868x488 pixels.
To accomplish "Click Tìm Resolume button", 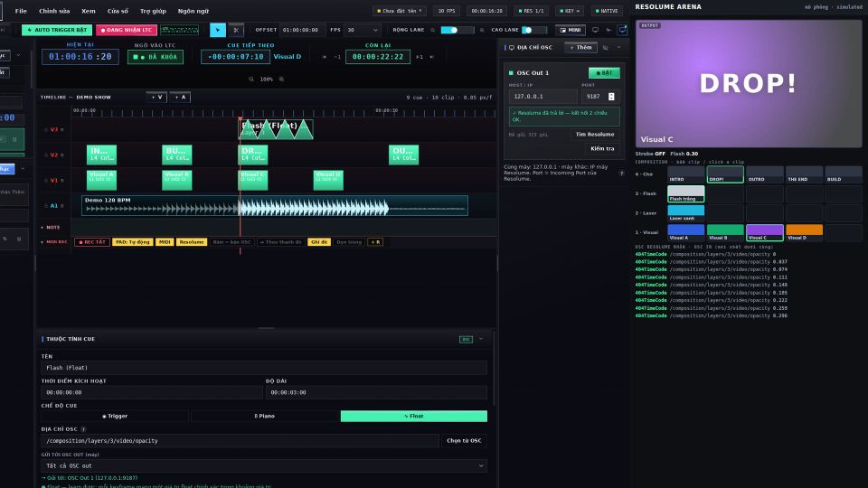I will click(x=595, y=135).
